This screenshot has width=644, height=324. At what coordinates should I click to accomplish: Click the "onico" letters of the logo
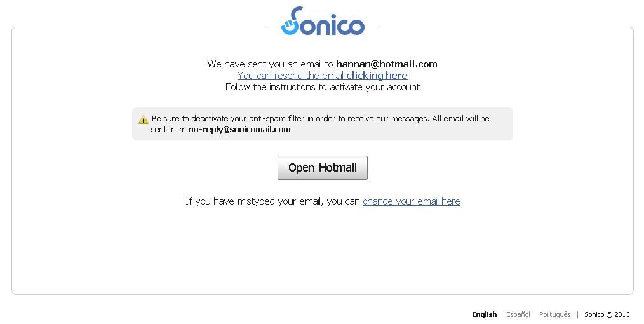[x=335, y=25]
